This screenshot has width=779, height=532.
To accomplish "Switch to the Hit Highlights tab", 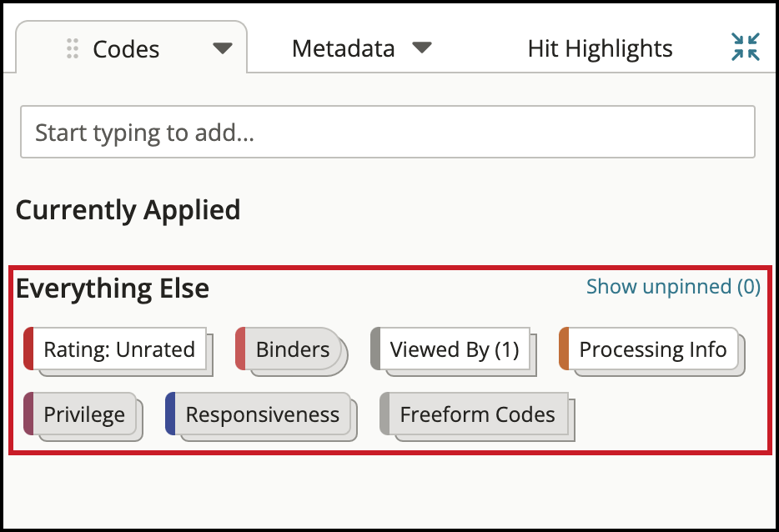I will coord(600,48).
